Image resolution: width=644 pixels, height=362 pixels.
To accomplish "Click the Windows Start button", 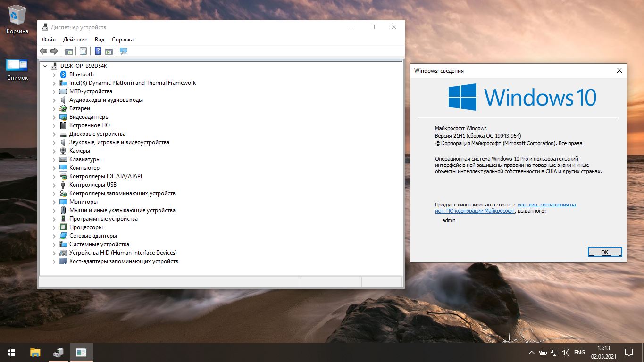I will click(11, 353).
